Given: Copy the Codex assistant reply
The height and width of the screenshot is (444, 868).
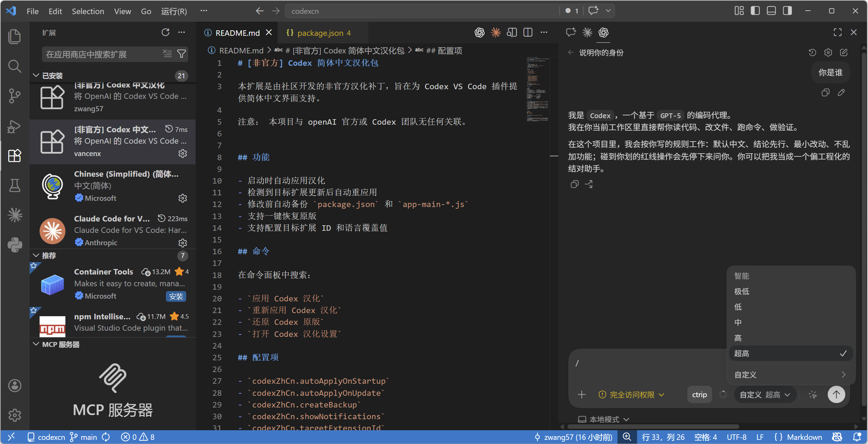Looking at the screenshot, I should coord(574,184).
